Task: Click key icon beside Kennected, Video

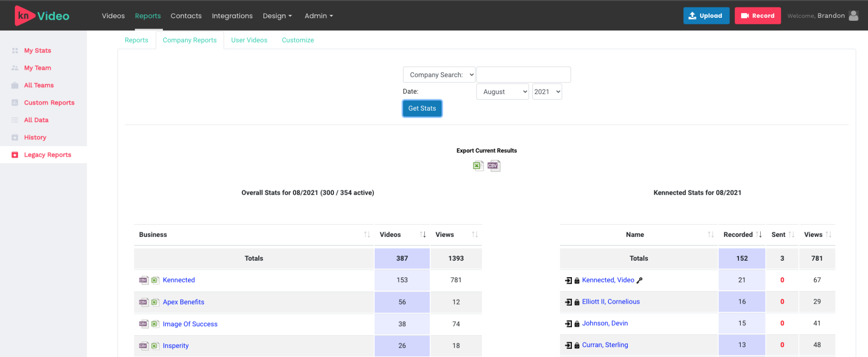Action: pyautogui.click(x=639, y=281)
